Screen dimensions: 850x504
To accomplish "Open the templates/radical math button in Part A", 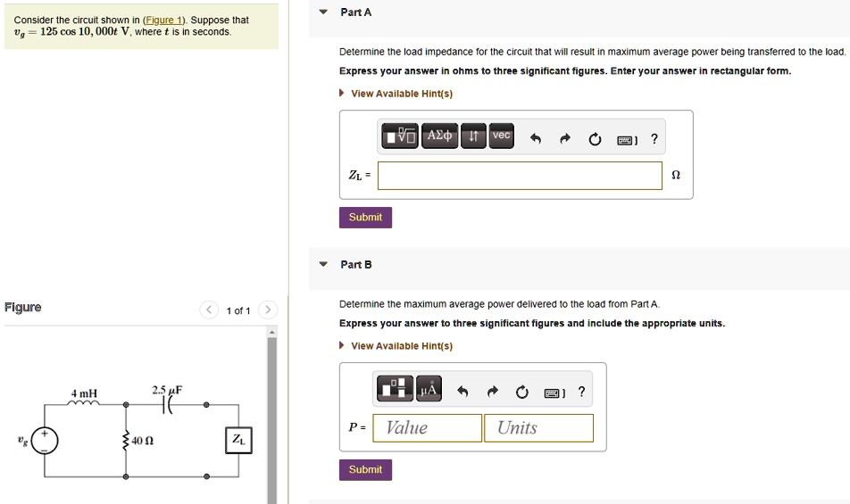I will (x=400, y=136).
